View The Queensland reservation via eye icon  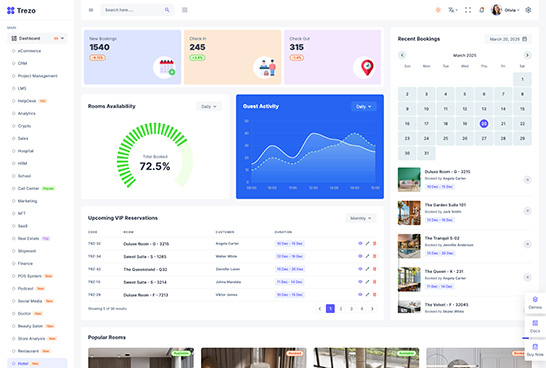(x=360, y=269)
